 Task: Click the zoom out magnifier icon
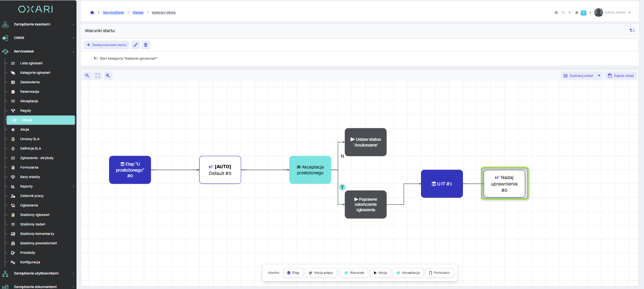pos(87,75)
